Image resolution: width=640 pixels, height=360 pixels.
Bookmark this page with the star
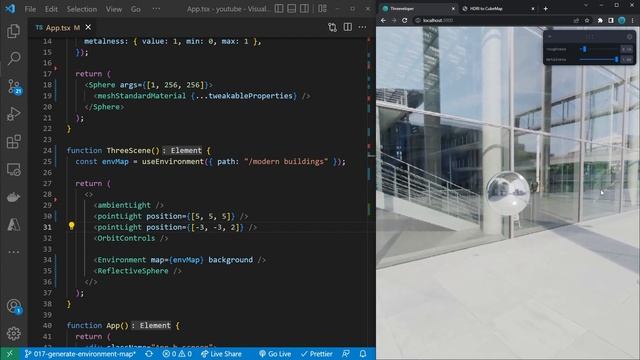pyautogui.click(x=587, y=20)
